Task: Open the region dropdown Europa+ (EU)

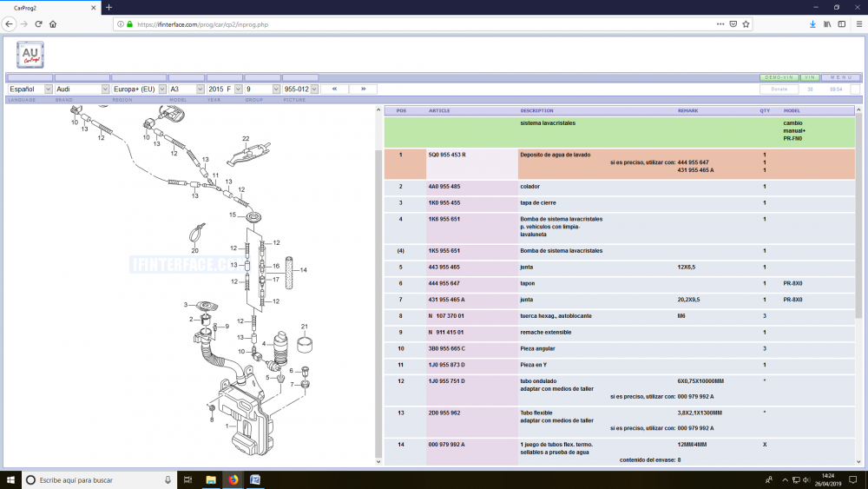Action: coord(139,89)
